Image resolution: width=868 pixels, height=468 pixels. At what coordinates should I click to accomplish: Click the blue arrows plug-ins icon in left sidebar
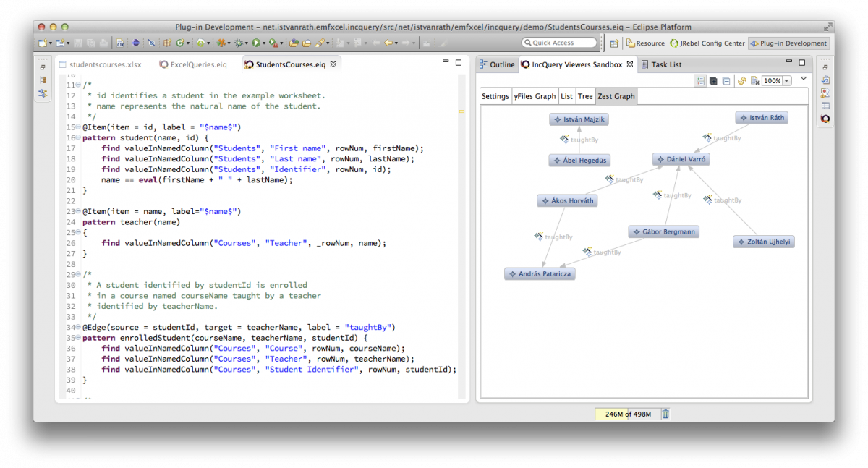click(43, 93)
